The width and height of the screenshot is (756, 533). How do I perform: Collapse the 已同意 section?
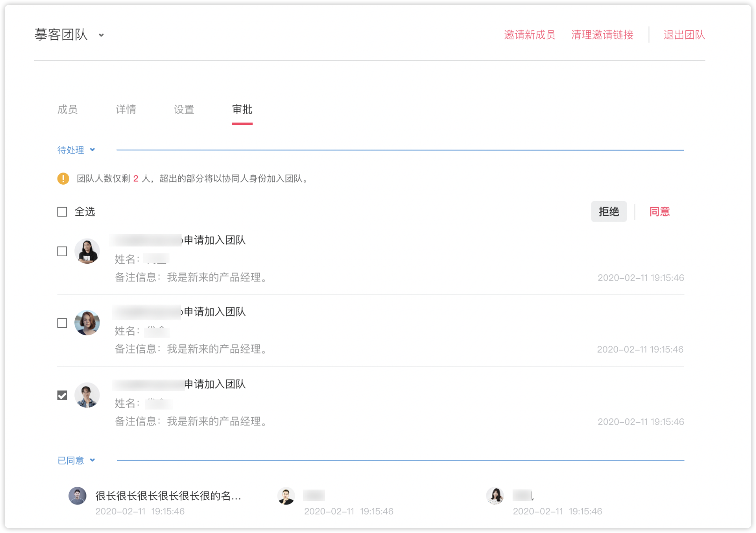[93, 460]
